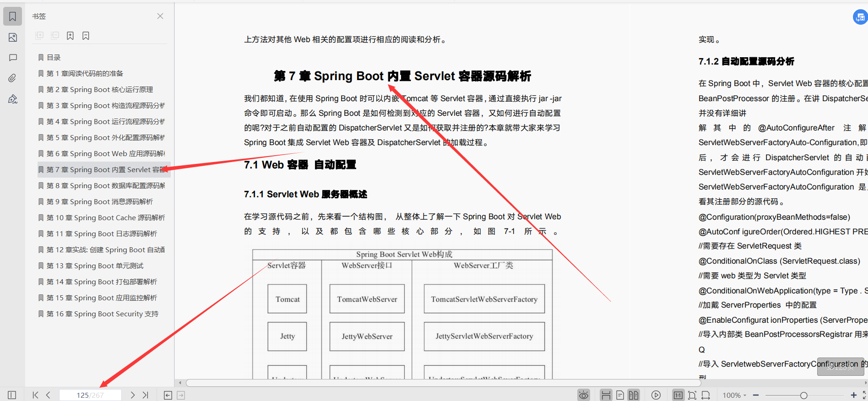Image resolution: width=868 pixels, height=401 pixels.
Task: Jump to the first page
Action: pyautogui.click(x=35, y=395)
